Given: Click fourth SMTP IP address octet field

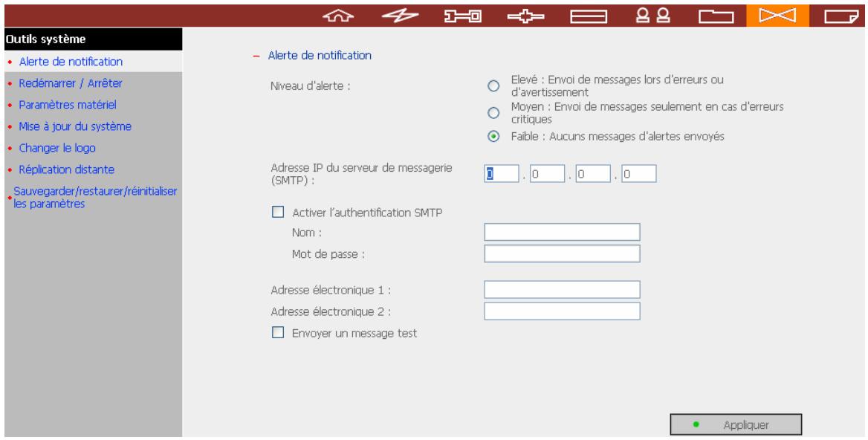Looking at the screenshot, I should [639, 174].
